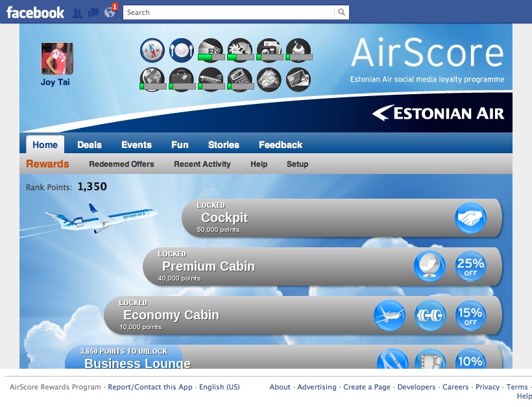
Task: Open Facebook notifications globe icon
Action: coord(110,12)
